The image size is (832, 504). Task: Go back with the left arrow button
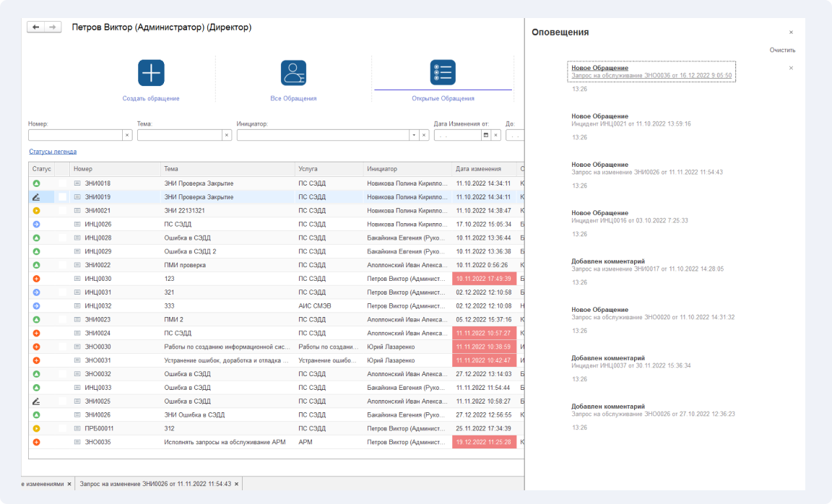[x=35, y=27]
